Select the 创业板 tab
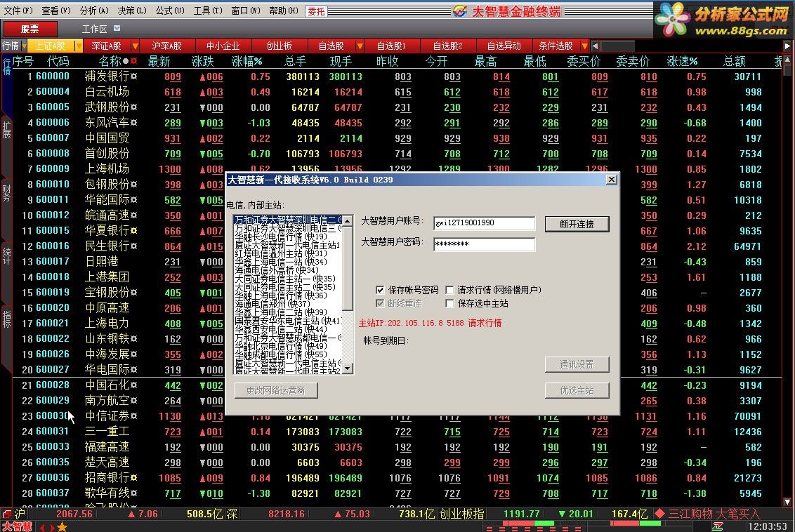The width and height of the screenshot is (795, 532). click(280, 46)
